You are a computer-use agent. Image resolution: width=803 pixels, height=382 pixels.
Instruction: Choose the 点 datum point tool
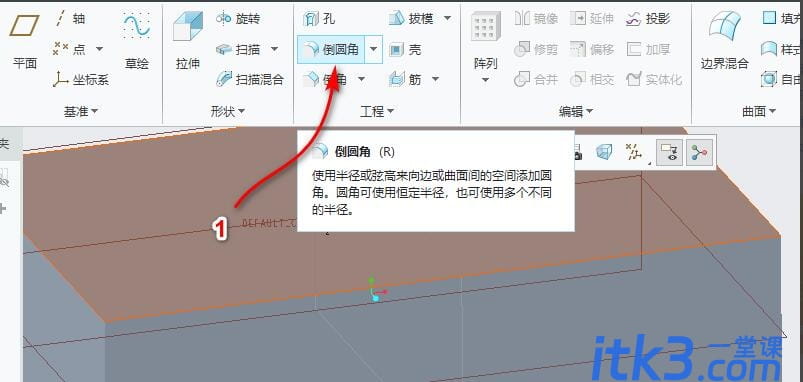click(71, 49)
